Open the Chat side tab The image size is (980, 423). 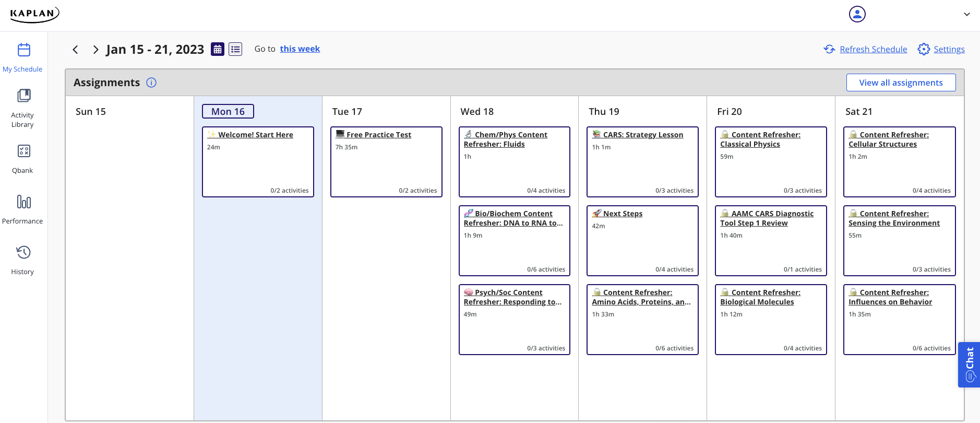[969, 365]
